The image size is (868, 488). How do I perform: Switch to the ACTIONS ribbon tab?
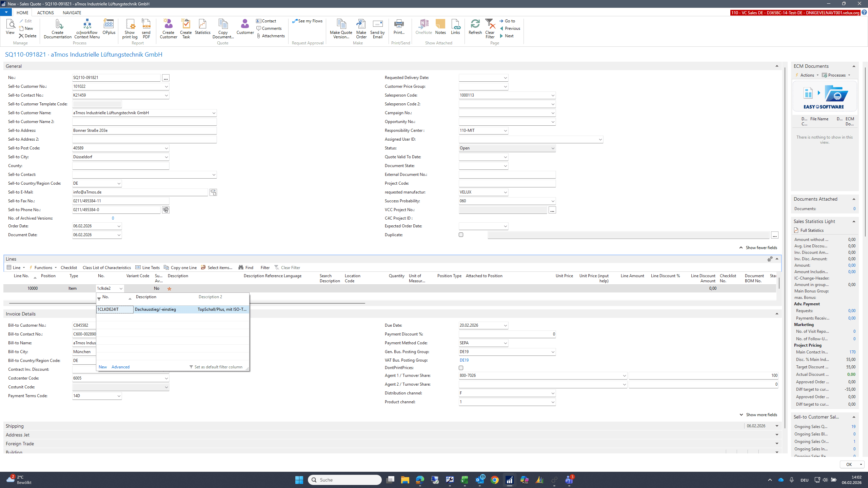tap(45, 13)
